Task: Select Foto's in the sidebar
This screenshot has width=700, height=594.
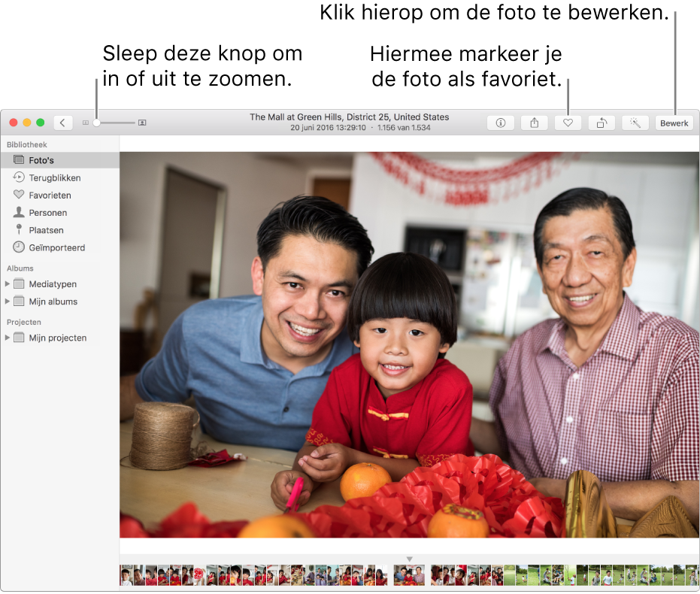Action: coord(41,160)
